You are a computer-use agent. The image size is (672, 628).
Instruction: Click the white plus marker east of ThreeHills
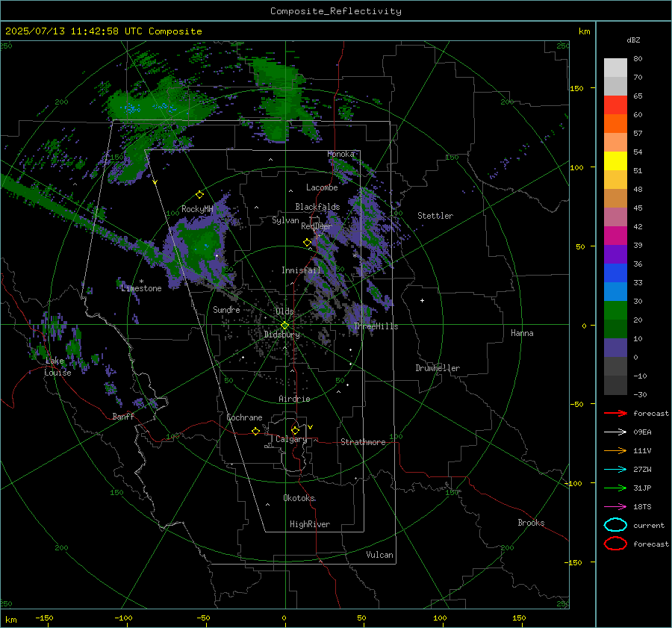tap(422, 300)
